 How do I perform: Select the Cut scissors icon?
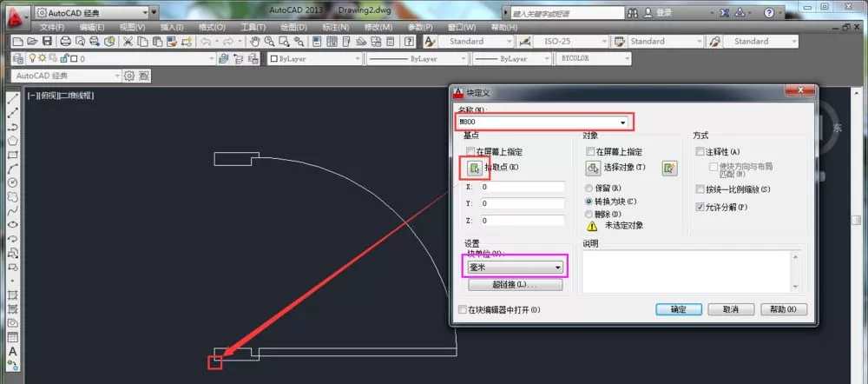click(x=128, y=42)
